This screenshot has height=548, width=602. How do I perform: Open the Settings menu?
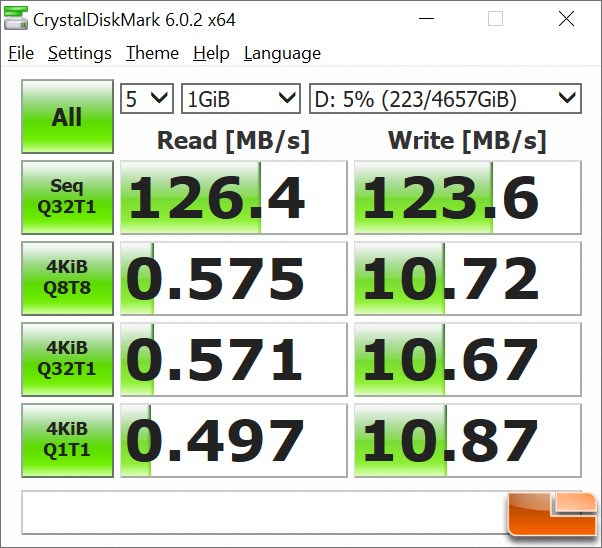[80, 53]
